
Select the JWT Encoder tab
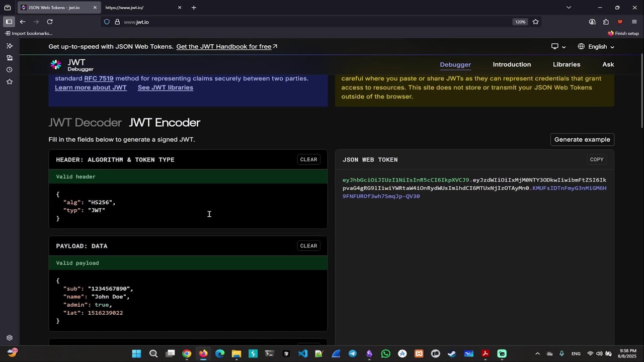click(165, 123)
